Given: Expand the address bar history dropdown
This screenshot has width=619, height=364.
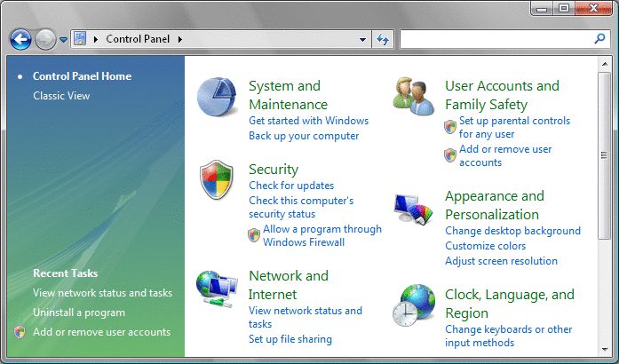Looking at the screenshot, I should click(362, 39).
